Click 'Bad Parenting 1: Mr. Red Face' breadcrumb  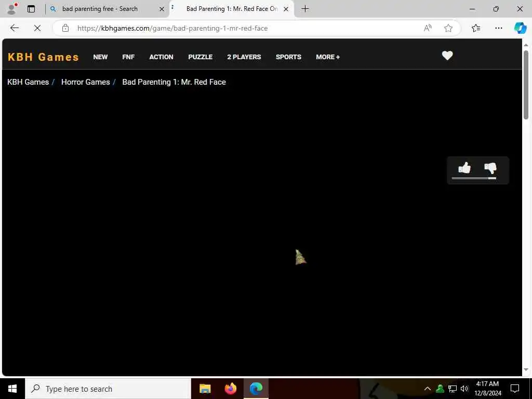174,82
